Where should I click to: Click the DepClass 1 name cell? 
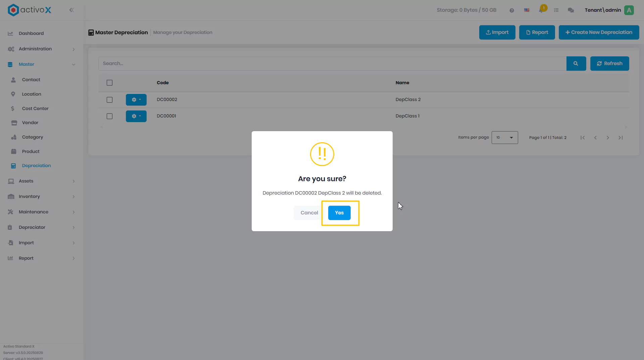(407, 116)
